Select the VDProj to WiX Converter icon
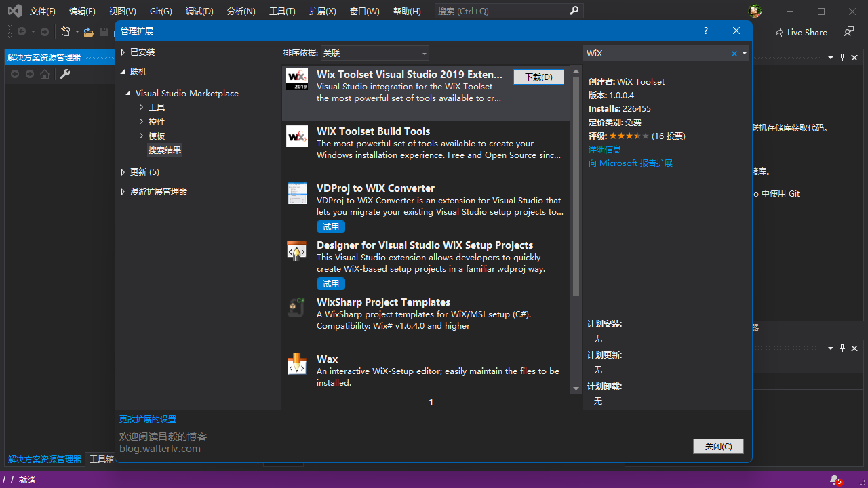The image size is (868, 488). tap(297, 193)
